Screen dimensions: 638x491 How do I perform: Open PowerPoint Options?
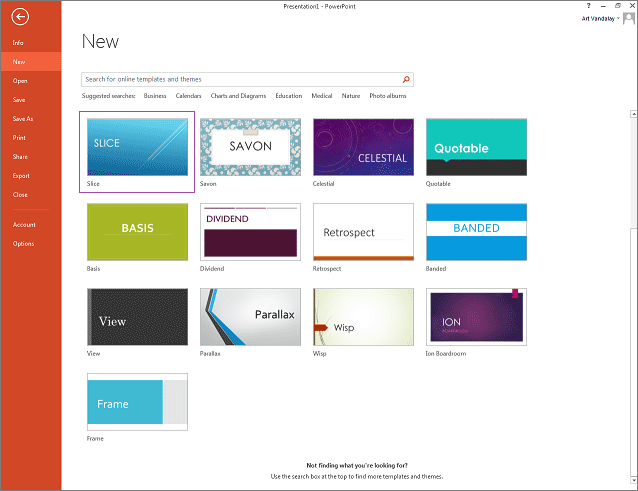[23, 244]
